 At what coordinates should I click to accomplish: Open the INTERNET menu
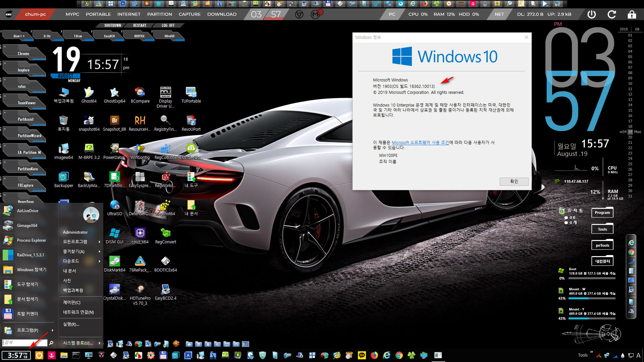[x=129, y=14]
